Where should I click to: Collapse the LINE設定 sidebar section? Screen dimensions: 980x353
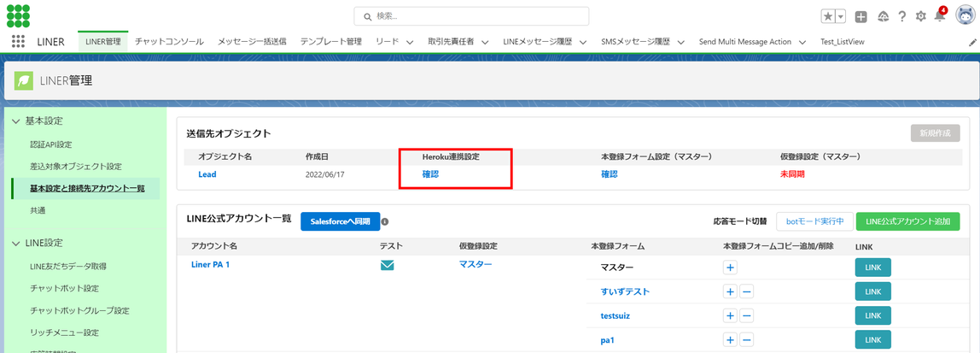pos(16,243)
